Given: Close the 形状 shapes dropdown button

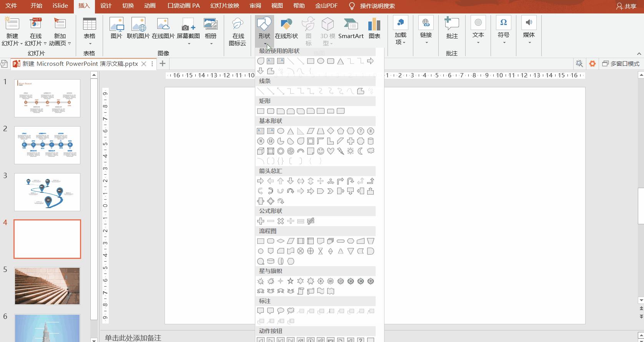Looking at the screenshot, I should pyautogui.click(x=265, y=32).
